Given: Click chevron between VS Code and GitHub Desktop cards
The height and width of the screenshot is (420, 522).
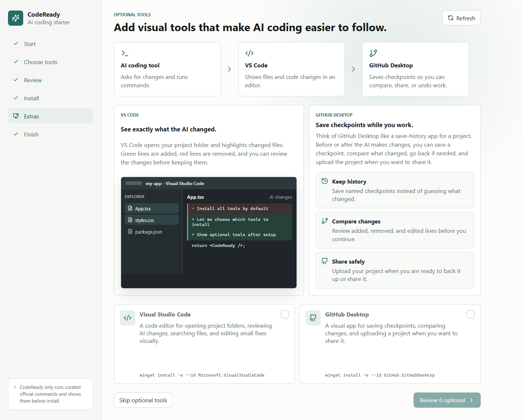Looking at the screenshot, I should 353,69.
